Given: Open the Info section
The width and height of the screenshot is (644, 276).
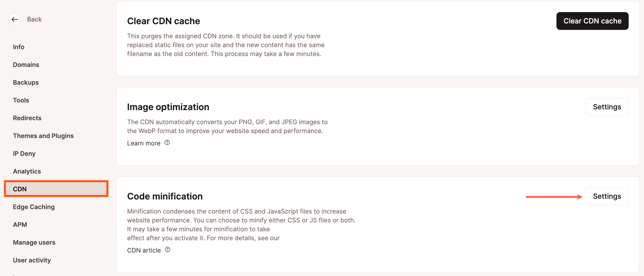Looking at the screenshot, I should coord(19,47).
